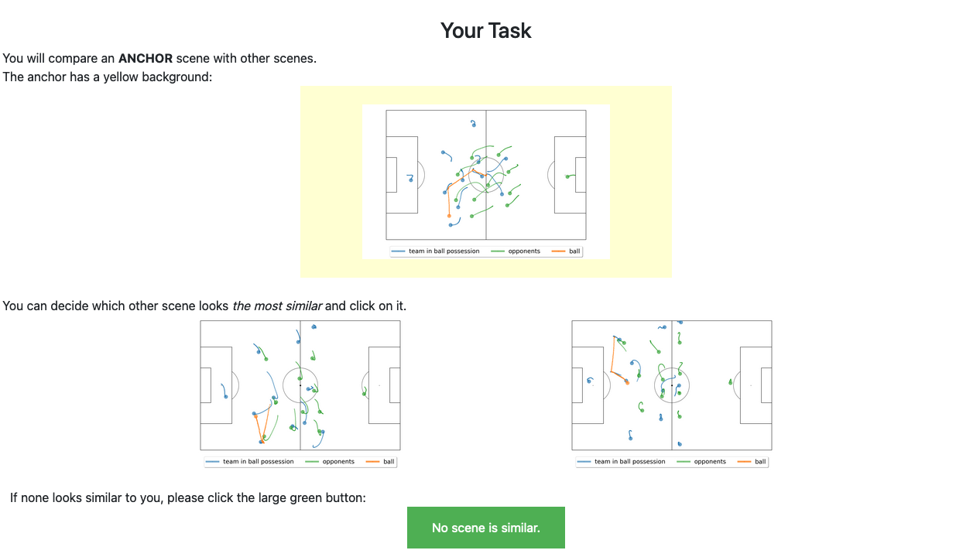Screen dimensions: 980x557
Task: Click the center circle of left scene pitch
Action: 300,385
